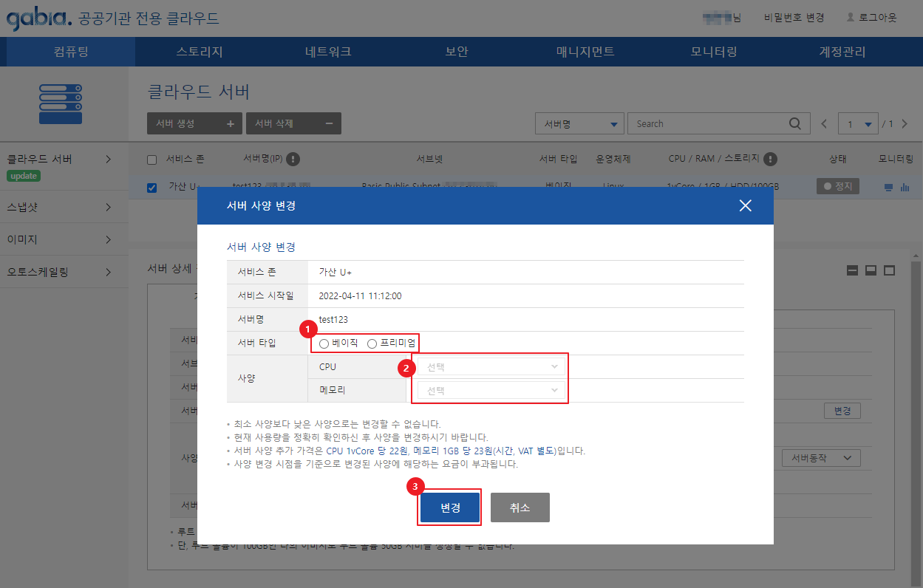Open the CPU 선택 dropdown
This screenshot has width=923, height=588.
[491, 366]
